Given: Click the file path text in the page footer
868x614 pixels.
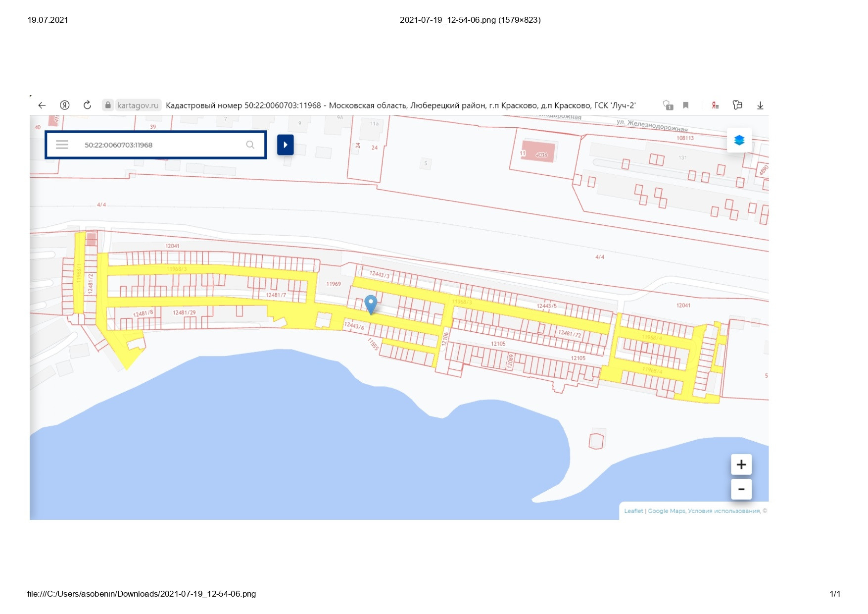Looking at the screenshot, I should (x=142, y=594).
